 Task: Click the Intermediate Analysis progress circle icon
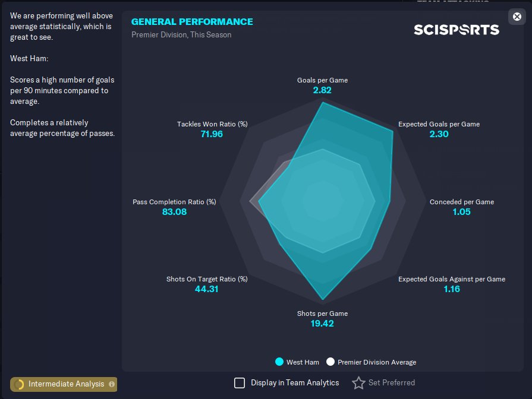[x=19, y=384]
